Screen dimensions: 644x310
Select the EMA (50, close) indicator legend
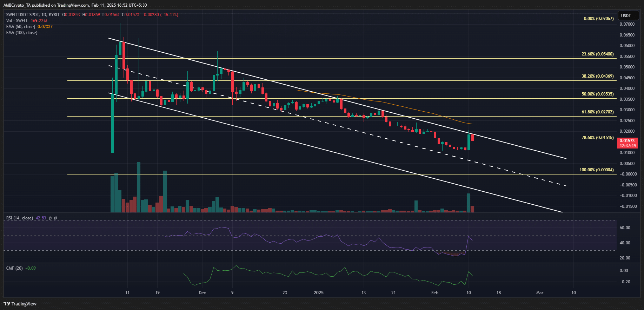[x=21, y=27]
